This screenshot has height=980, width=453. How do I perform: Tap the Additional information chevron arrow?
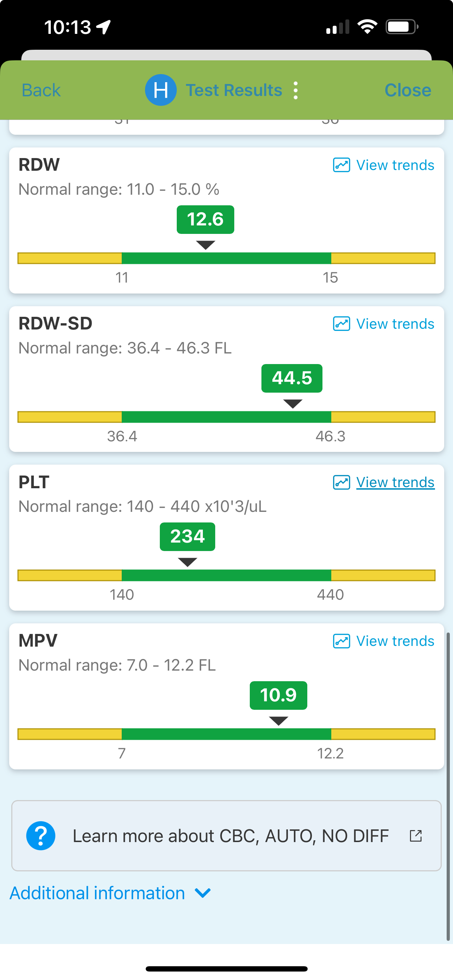tap(203, 893)
